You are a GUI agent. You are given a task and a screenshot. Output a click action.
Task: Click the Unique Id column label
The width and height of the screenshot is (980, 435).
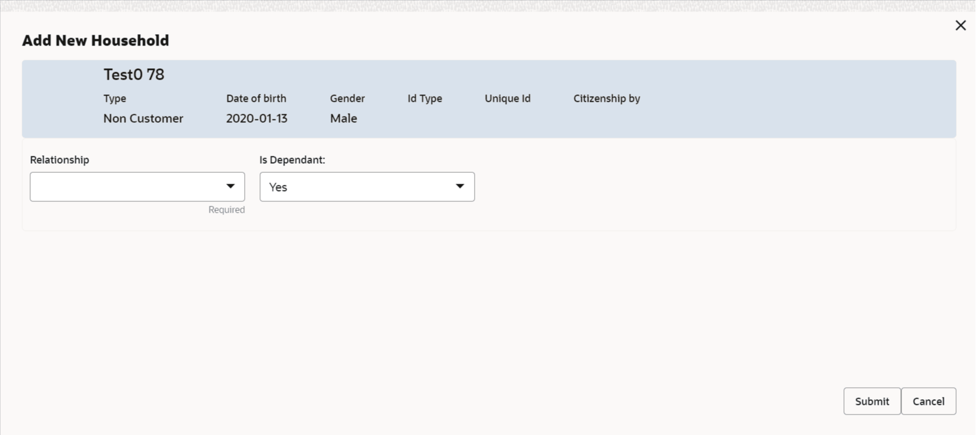pos(508,98)
